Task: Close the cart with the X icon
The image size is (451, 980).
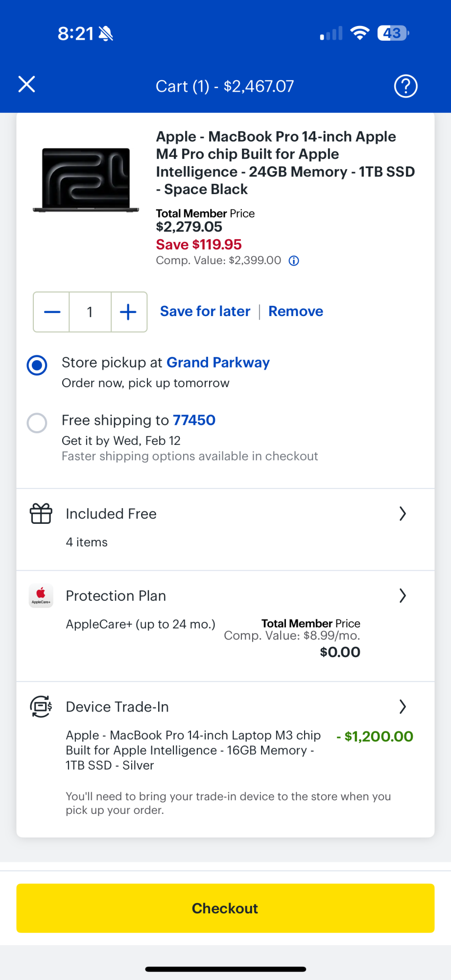Action: pos(27,84)
